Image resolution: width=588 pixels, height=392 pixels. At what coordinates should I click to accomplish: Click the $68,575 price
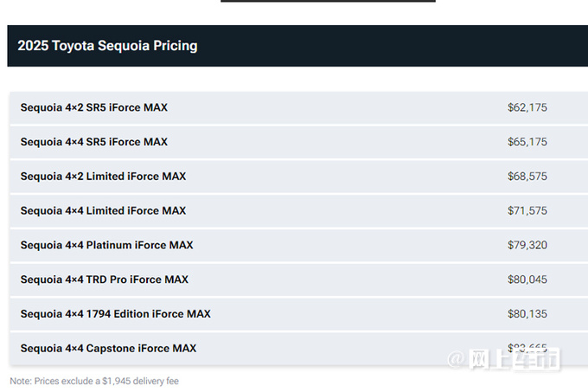527,177
